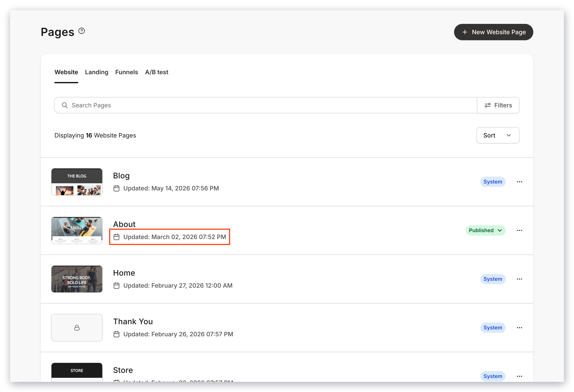
Task: Click the Store page title
Action: click(x=123, y=370)
